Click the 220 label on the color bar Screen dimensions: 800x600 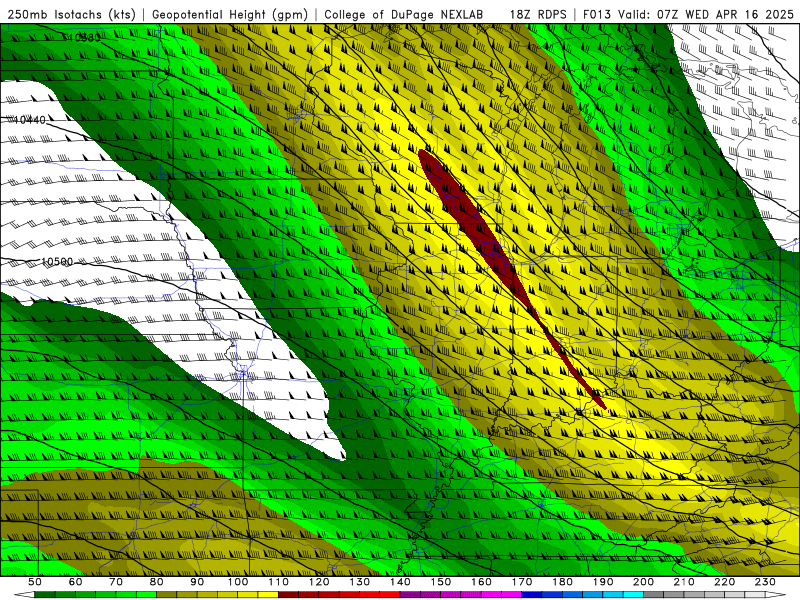pos(725,582)
